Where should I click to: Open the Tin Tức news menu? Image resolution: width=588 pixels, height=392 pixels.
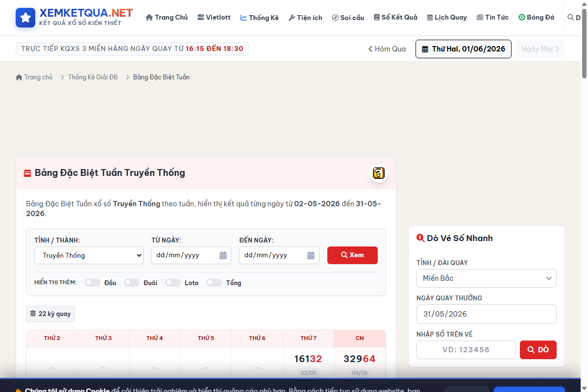pyautogui.click(x=492, y=18)
